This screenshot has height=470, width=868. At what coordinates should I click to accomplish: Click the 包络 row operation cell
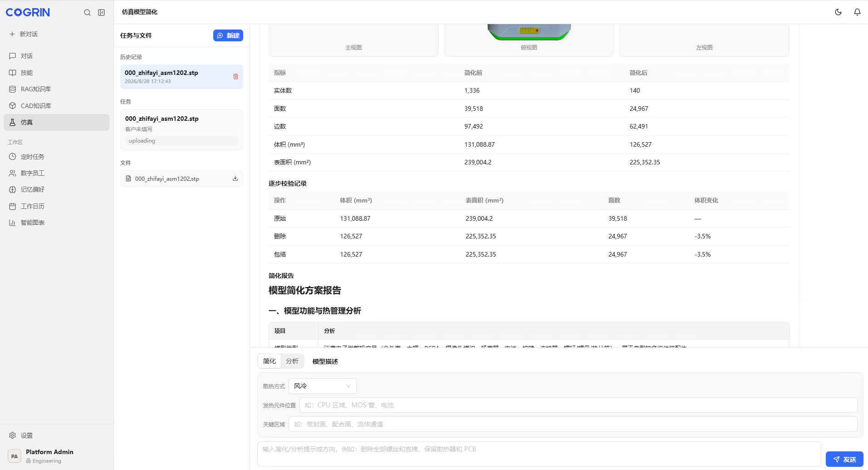coord(280,254)
